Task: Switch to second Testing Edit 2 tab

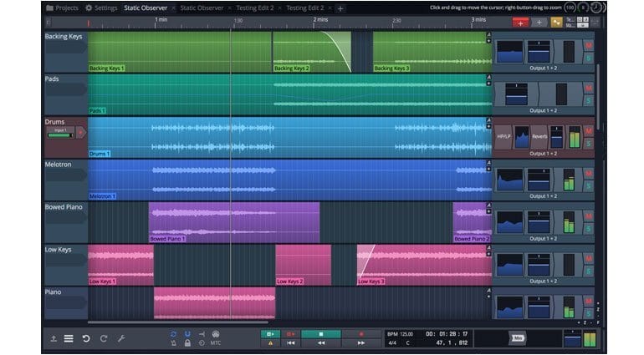Action: coord(304,8)
